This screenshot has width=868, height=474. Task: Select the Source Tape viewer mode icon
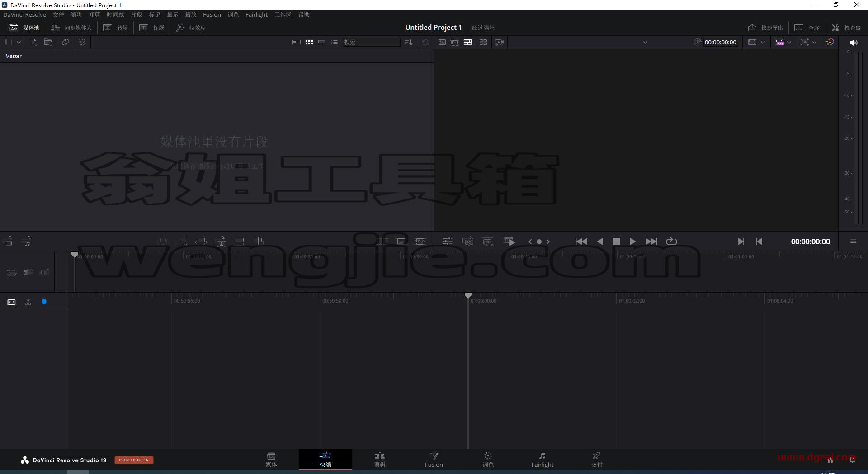click(x=455, y=42)
